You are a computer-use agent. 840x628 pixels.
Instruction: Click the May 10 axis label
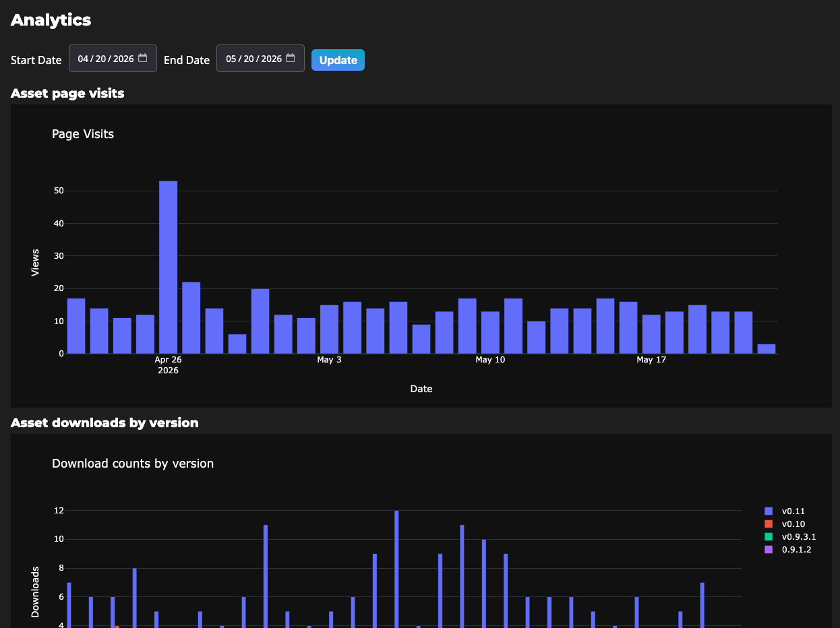pyautogui.click(x=490, y=360)
